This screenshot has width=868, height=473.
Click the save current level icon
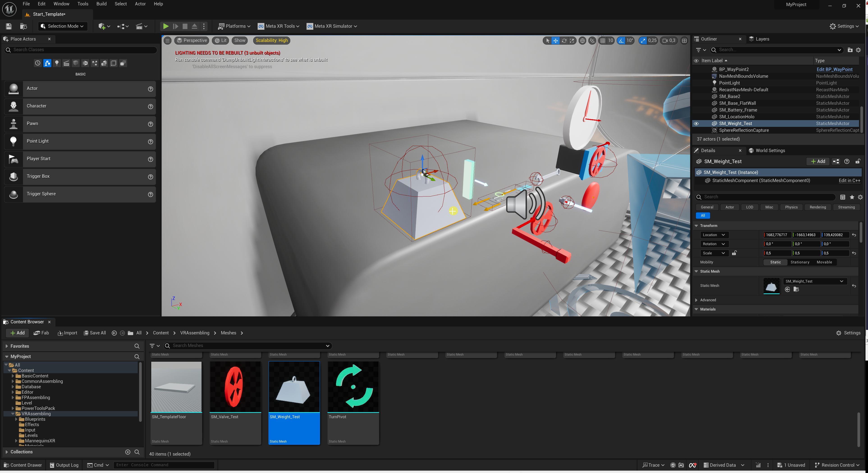[x=9, y=26]
